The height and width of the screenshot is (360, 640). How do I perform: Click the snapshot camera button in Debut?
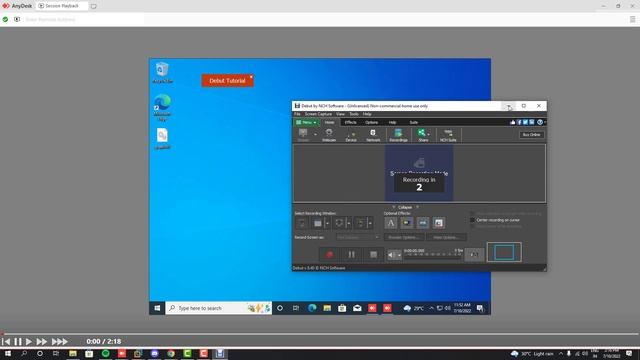[474, 255]
